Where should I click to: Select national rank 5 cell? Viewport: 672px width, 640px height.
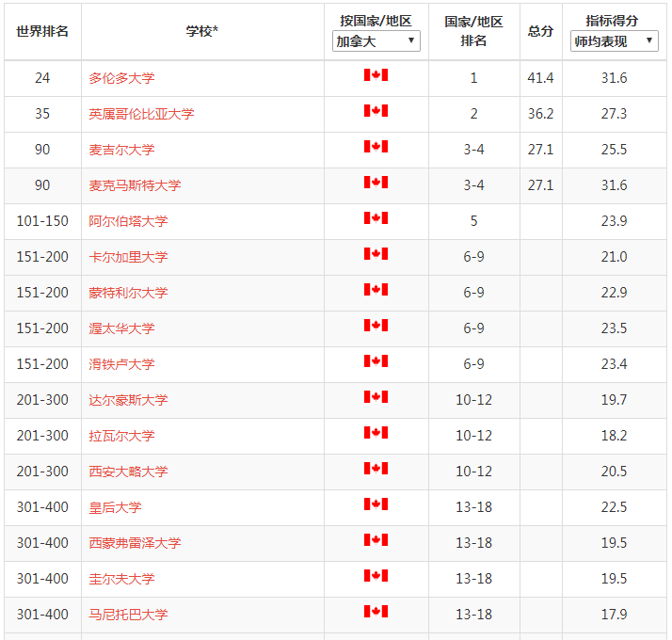point(473,221)
